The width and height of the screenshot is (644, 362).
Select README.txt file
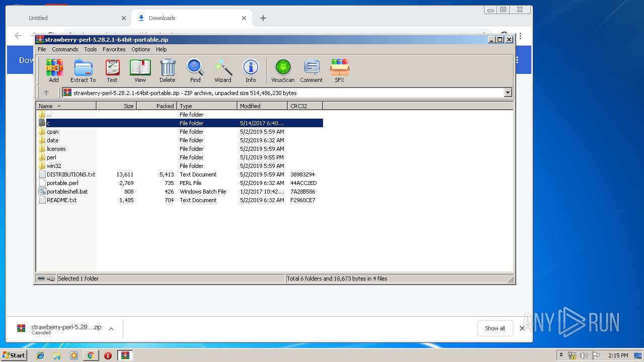(x=180, y=200)
